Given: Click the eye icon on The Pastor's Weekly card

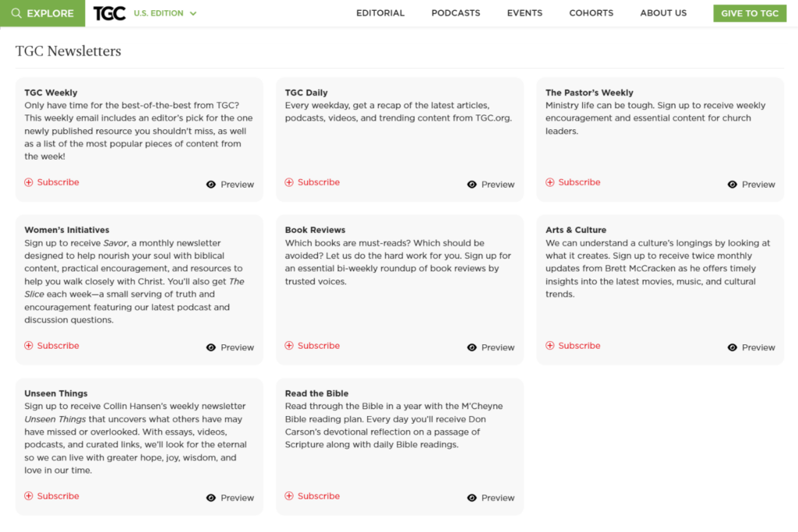Looking at the screenshot, I should 733,185.
